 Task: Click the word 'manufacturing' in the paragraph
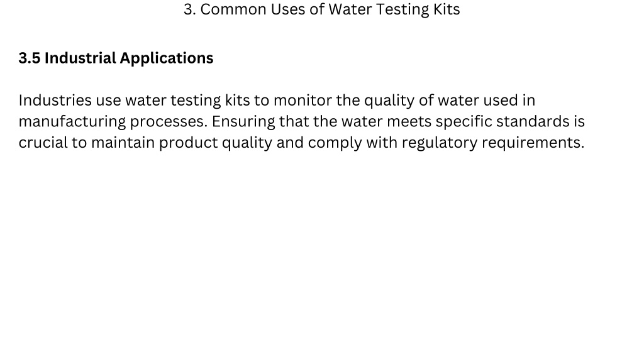(x=72, y=122)
